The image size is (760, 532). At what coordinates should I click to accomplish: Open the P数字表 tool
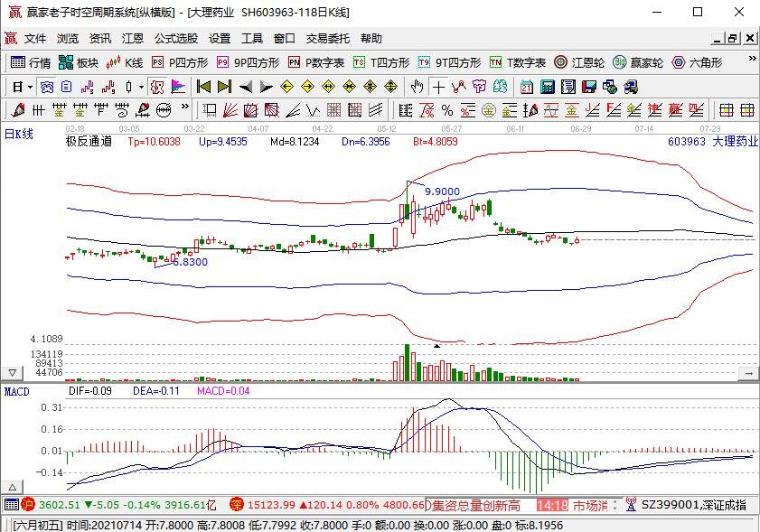click(x=316, y=62)
